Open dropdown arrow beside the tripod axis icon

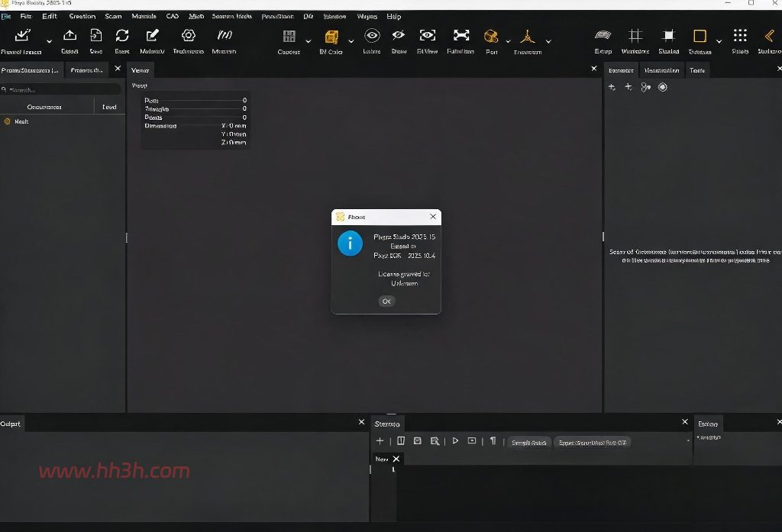[x=548, y=41]
